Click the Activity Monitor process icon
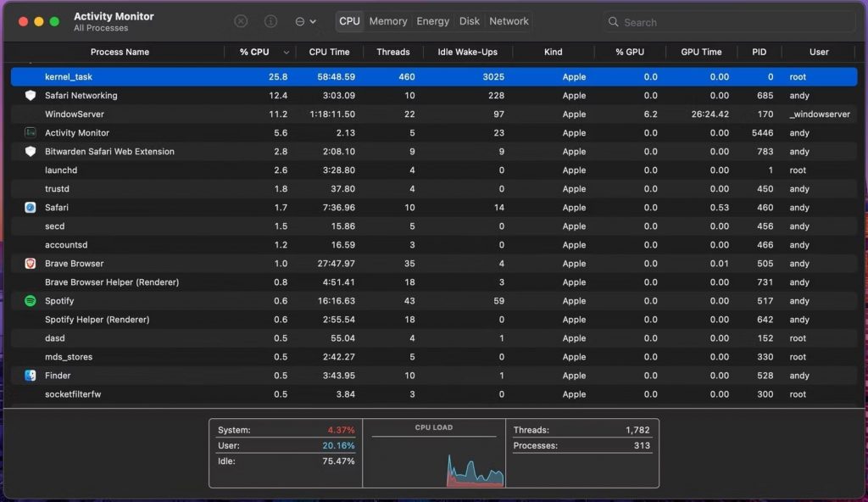Viewport: 868px width, 502px height. (31, 132)
